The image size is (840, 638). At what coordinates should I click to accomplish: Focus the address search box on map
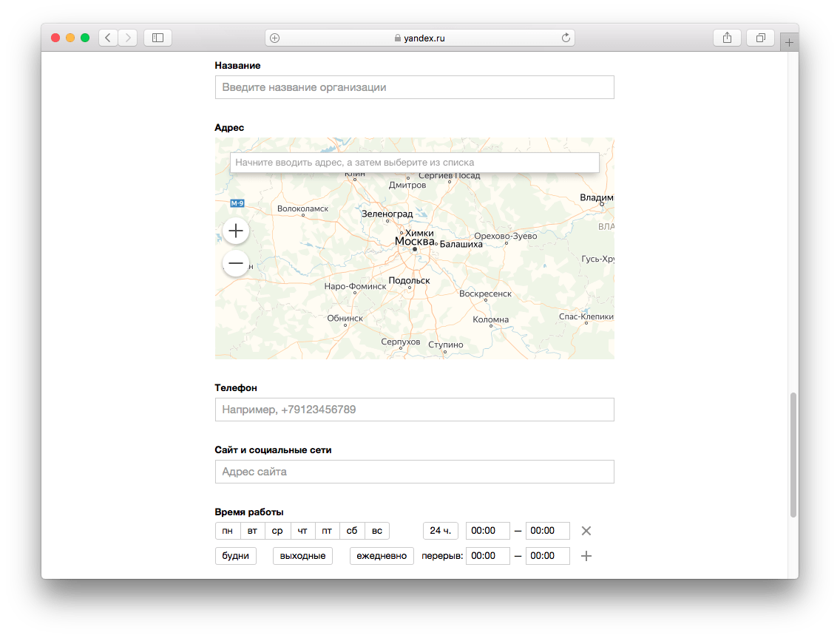coord(414,163)
